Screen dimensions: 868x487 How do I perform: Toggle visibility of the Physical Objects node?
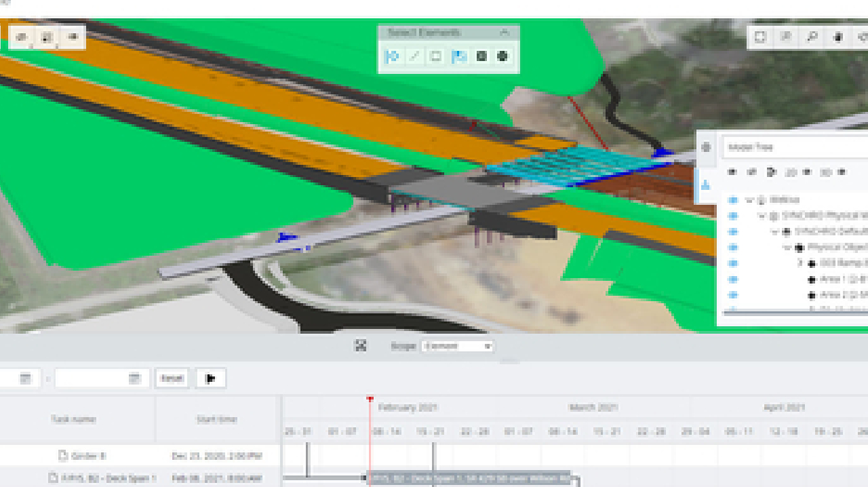[x=734, y=247]
